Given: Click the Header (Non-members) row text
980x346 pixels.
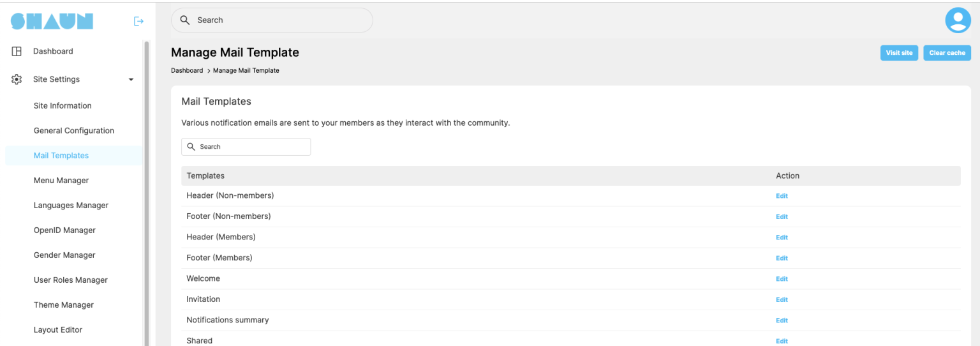Looking at the screenshot, I should click(230, 195).
